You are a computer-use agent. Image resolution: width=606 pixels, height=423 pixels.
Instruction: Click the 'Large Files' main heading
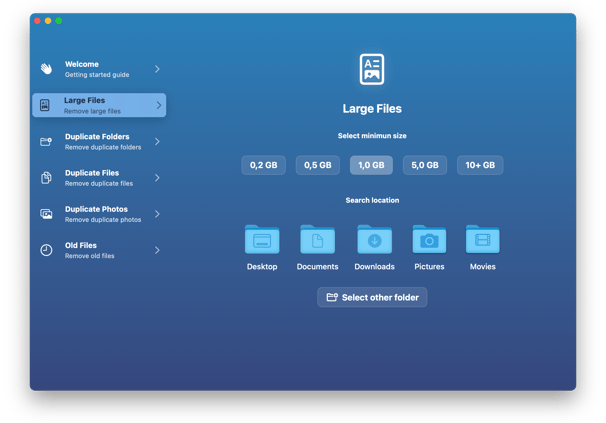point(372,109)
